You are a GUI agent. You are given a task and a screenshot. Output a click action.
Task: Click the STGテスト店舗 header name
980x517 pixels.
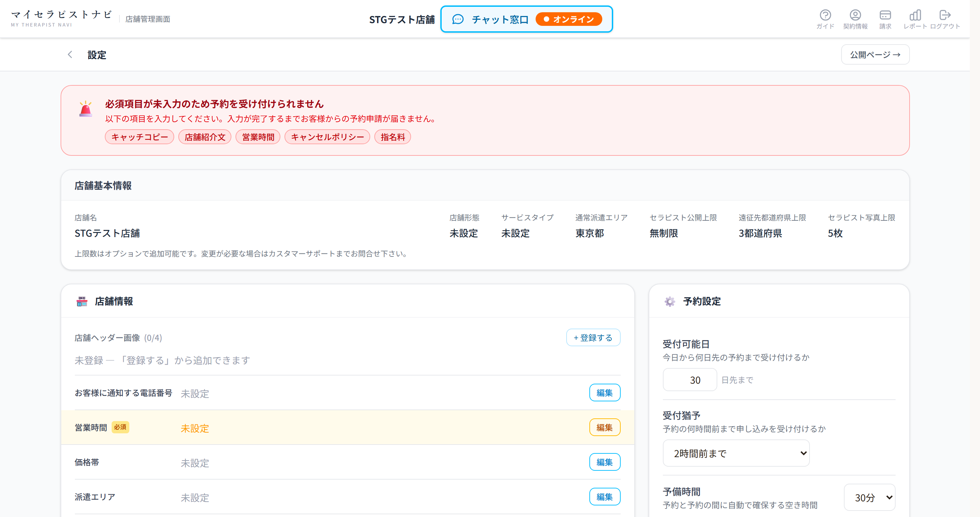tap(402, 19)
